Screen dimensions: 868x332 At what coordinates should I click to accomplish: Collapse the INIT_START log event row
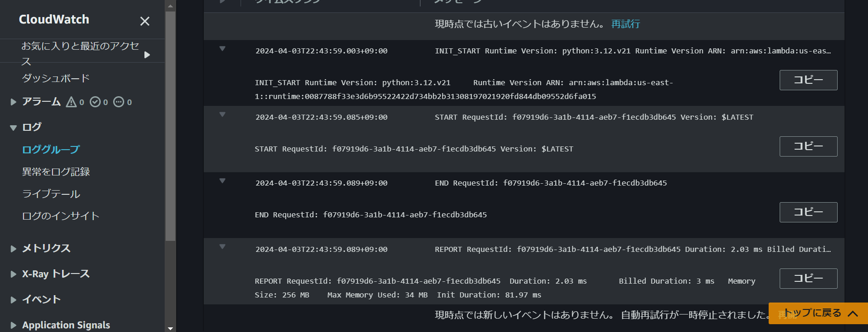[222, 49]
